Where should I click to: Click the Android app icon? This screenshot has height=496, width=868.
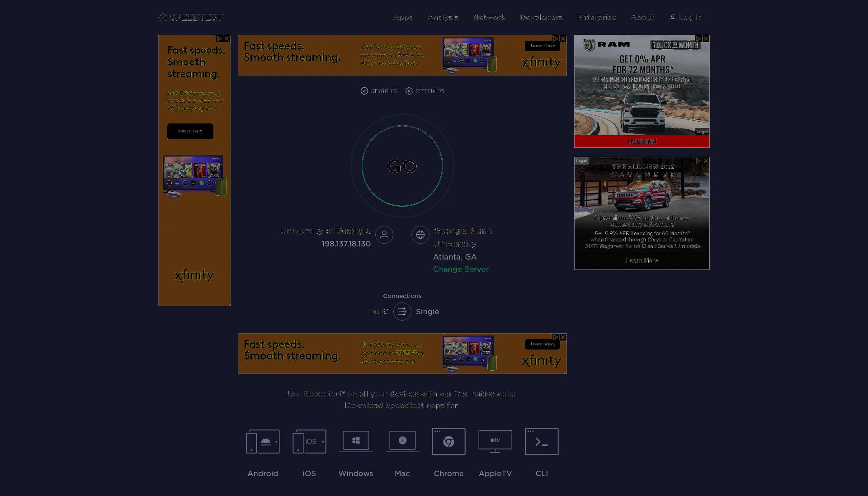click(x=263, y=441)
